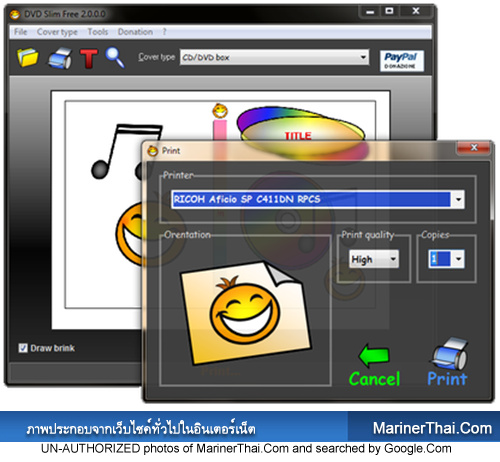Click the blue printer Print icon in dialog
500x462 pixels.
pos(450,354)
